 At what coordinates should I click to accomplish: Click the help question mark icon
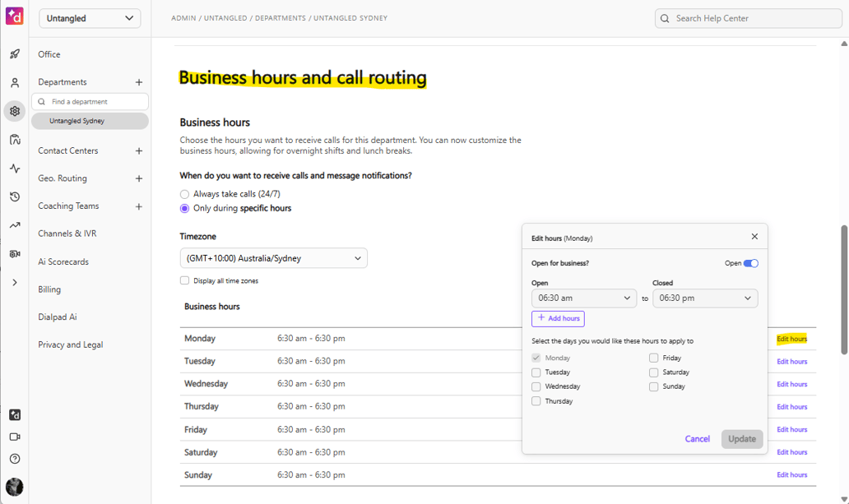point(14,458)
